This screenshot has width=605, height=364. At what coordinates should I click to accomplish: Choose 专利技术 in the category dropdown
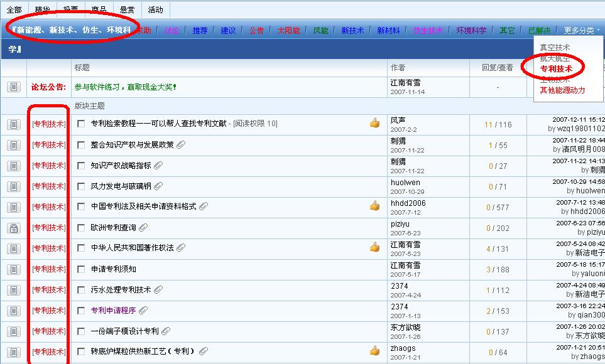(x=556, y=69)
